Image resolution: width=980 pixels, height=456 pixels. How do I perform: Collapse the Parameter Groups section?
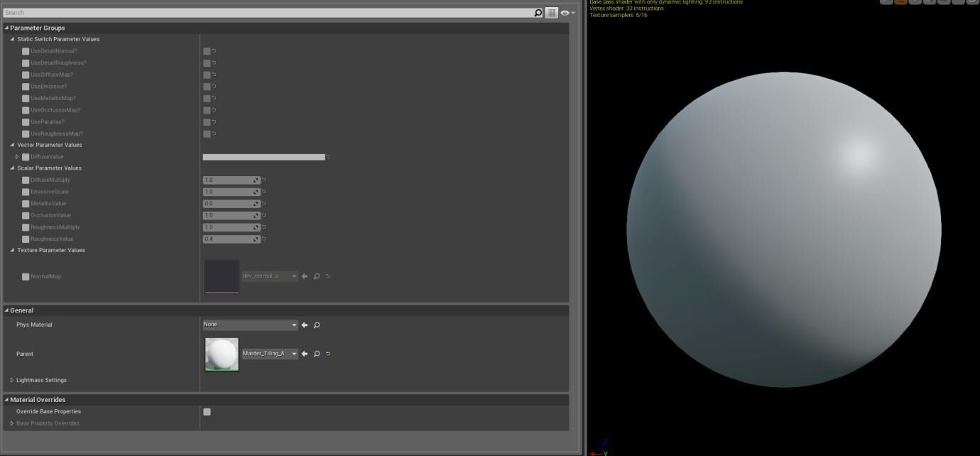[x=6, y=28]
